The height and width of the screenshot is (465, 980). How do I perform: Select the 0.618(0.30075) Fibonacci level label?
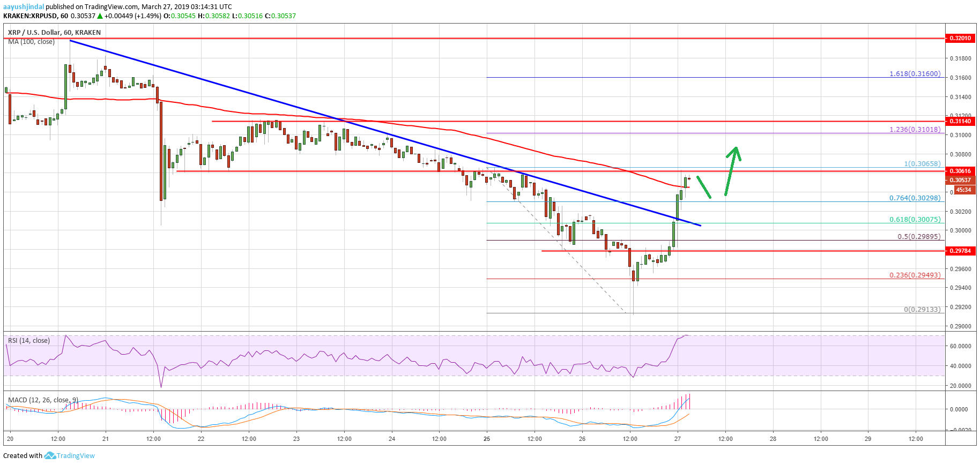click(x=915, y=219)
